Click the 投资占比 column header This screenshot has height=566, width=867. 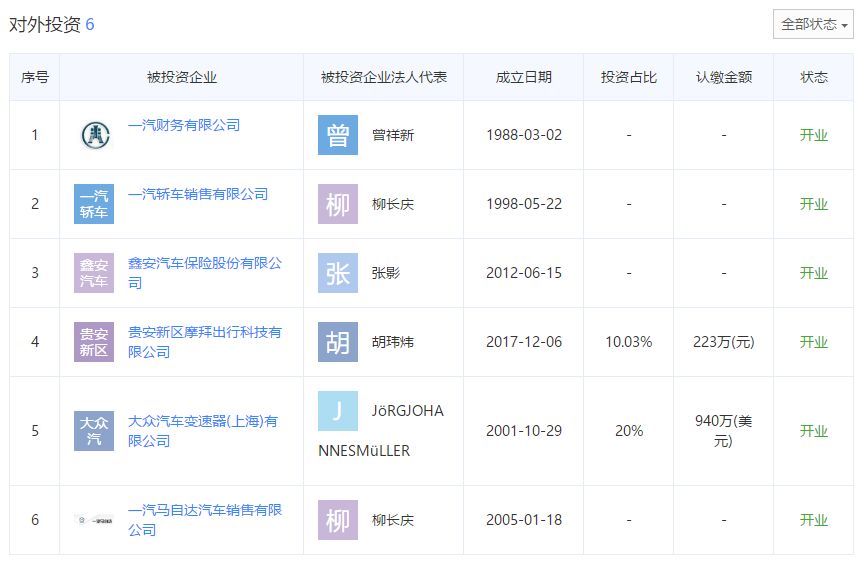[629, 77]
